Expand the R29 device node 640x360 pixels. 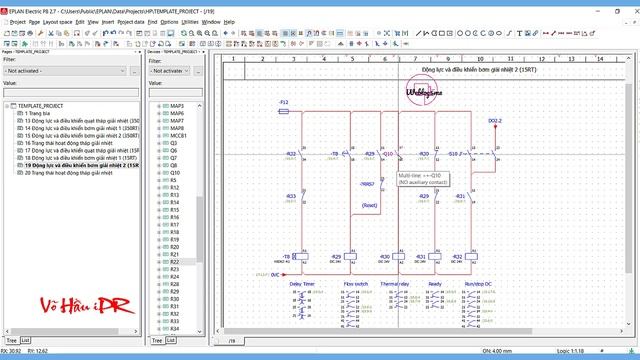159,292
